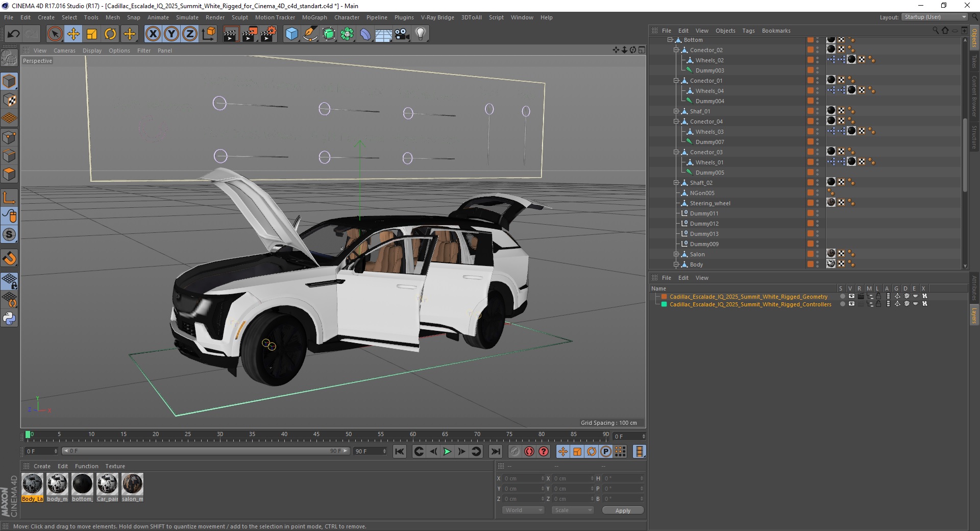Expand the Shaf_01 tree node
The height and width of the screenshot is (531, 980).
click(x=676, y=111)
